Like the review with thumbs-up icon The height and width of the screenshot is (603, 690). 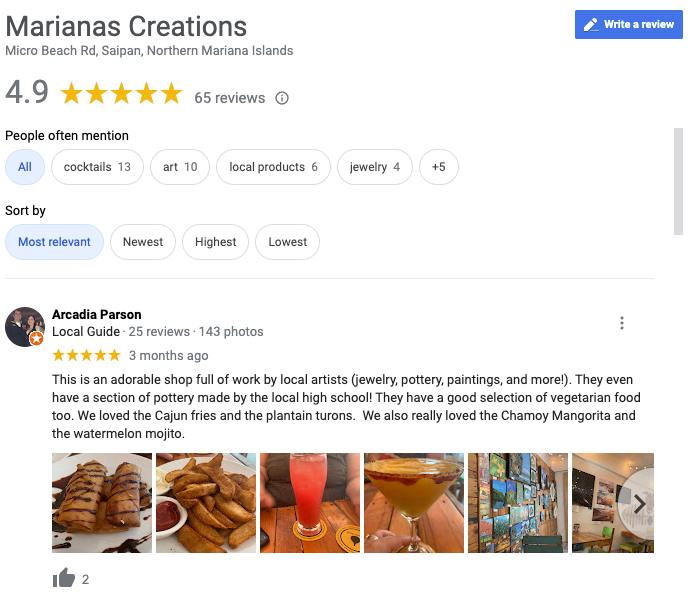point(64,577)
